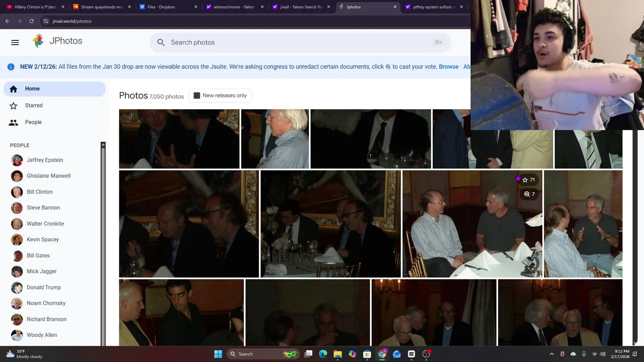644x362 pixels.
Task: Open Outlook from the taskbar
Action: (397, 354)
